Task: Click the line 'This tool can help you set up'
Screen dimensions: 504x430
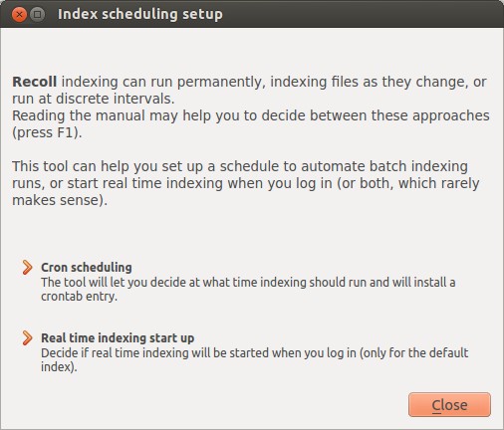Action: (240, 166)
